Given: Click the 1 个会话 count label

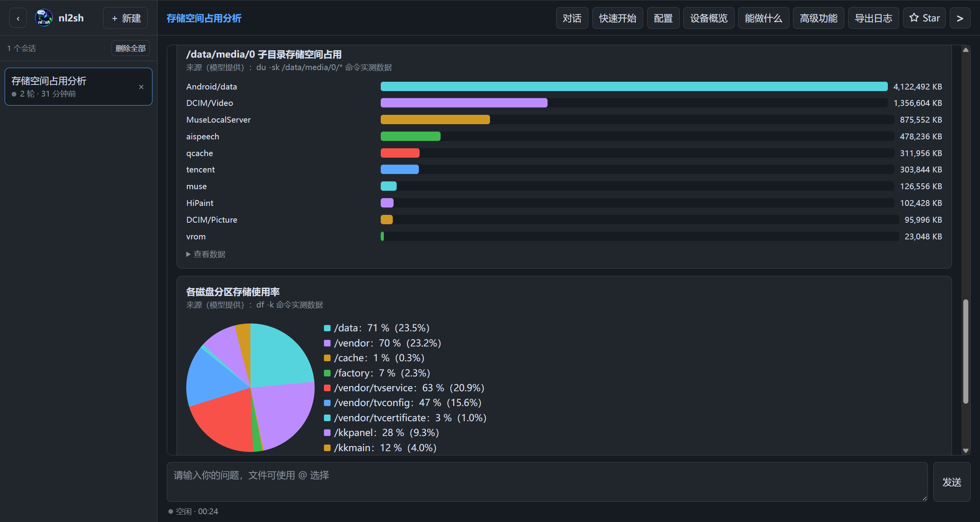Looking at the screenshot, I should coord(21,48).
